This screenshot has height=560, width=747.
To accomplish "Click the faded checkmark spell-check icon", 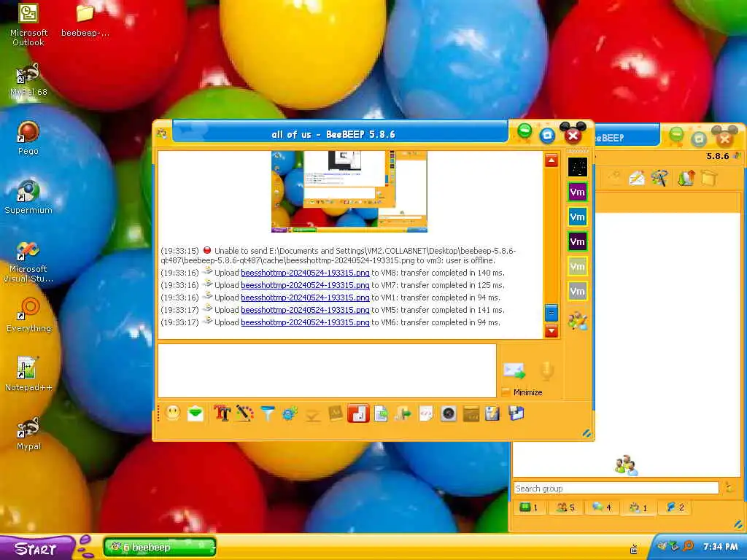I will pyautogui.click(x=312, y=414).
